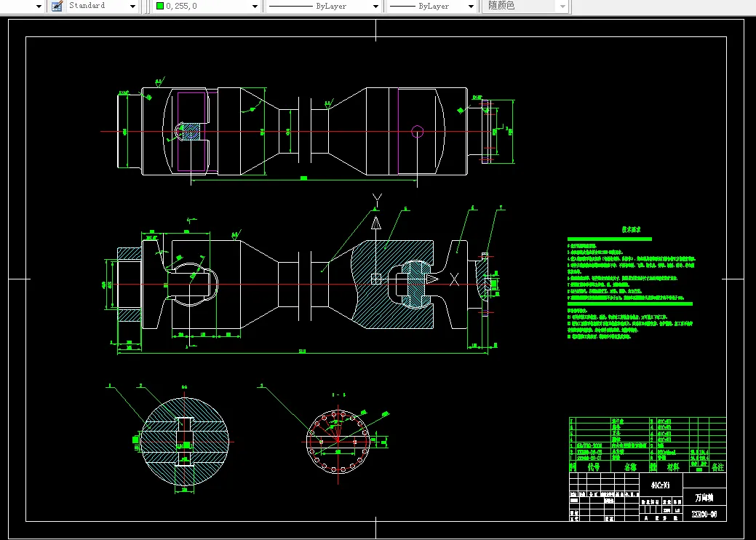Screen dimensions: 756x540
Task: Select the 代号 column header in parts list
Action: point(594,466)
